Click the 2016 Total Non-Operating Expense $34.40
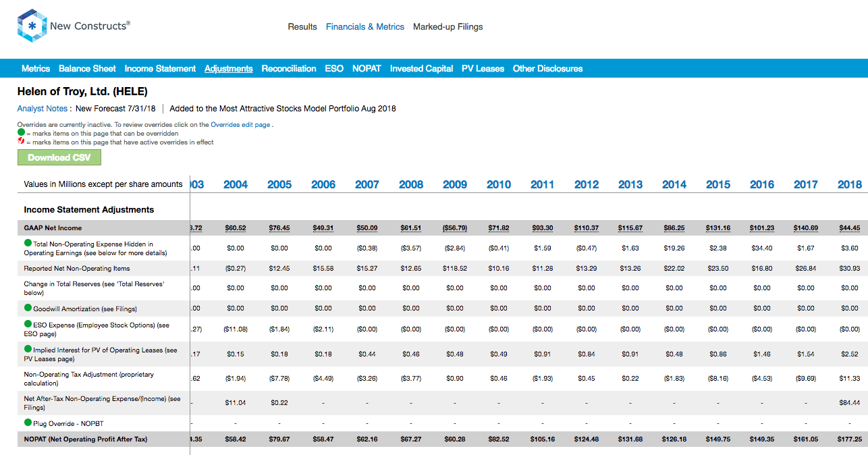 (x=762, y=248)
